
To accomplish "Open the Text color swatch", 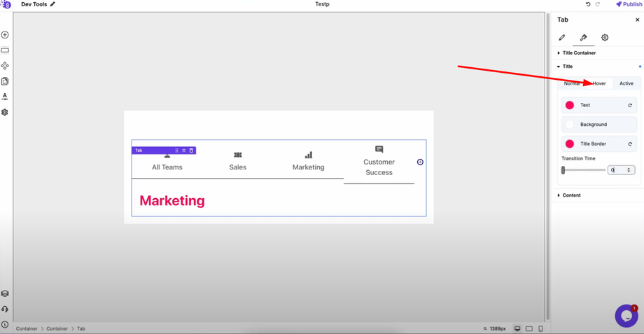I will click(570, 105).
